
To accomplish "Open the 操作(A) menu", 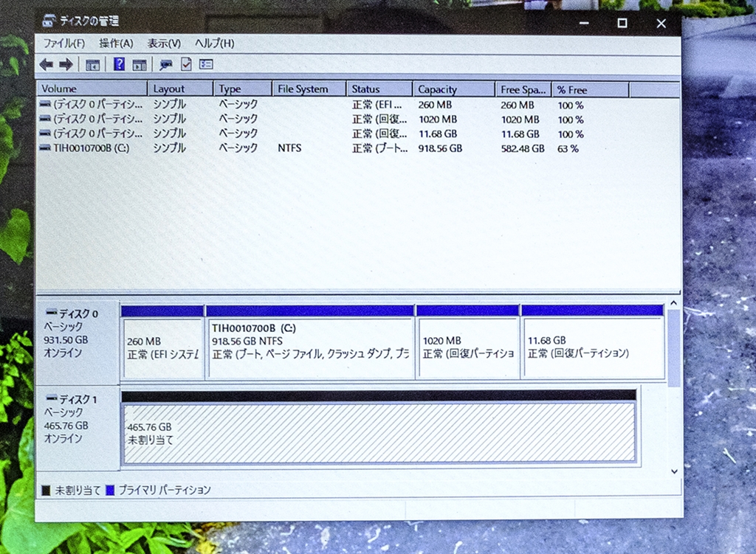I will click(x=116, y=44).
